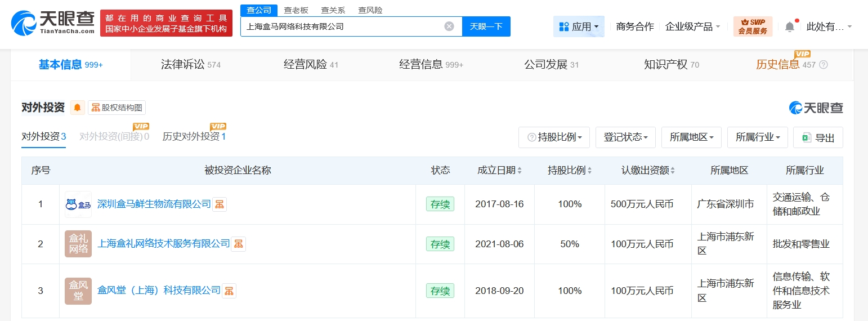Click the 导出 export button
This screenshot has width=868, height=321.
(818, 137)
